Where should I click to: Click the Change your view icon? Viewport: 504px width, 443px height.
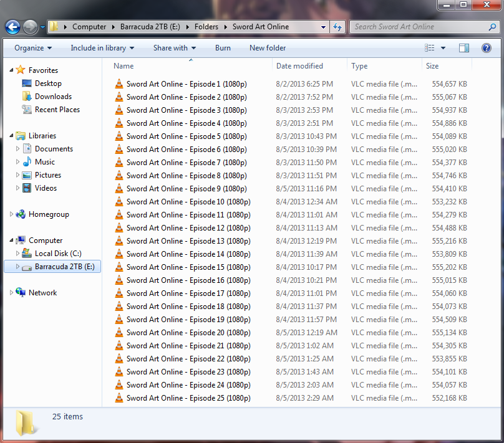click(x=429, y=48)
